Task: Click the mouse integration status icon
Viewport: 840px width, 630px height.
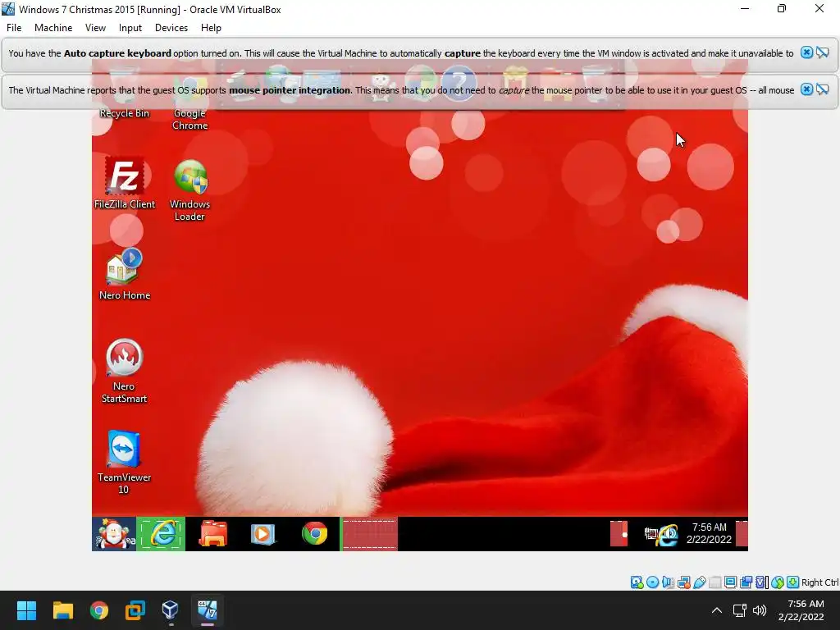Action: pyautogui.click(x=778, y=582)
